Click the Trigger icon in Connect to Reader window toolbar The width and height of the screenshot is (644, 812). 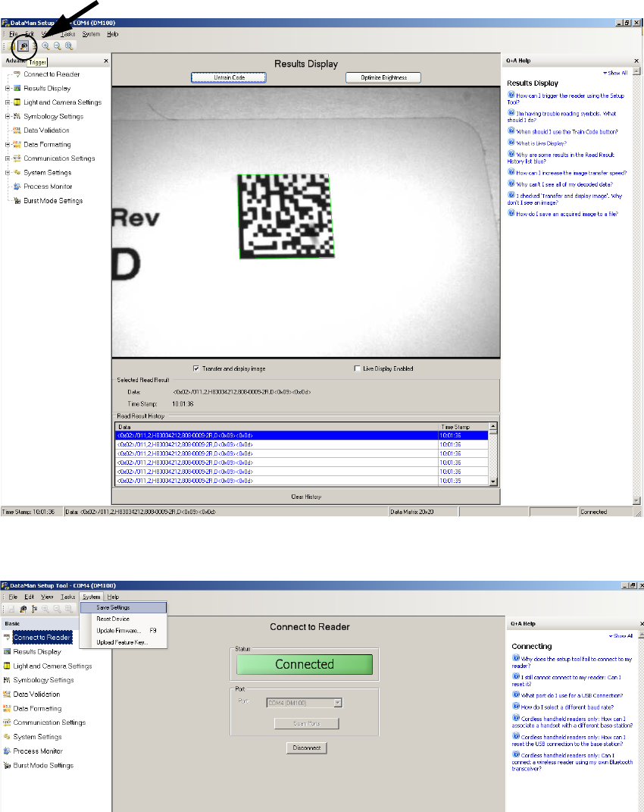click(23, 609)
